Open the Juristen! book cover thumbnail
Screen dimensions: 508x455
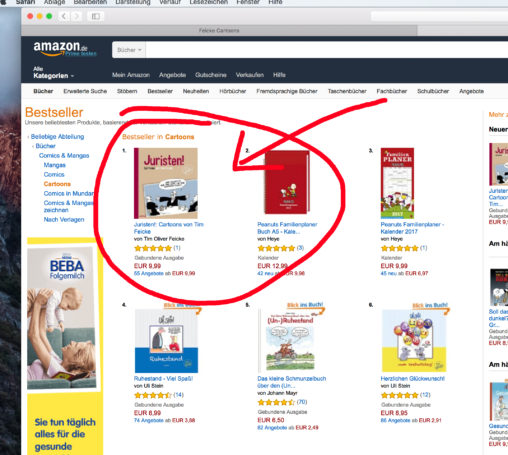pyautogui.click(x=166, y=183)
